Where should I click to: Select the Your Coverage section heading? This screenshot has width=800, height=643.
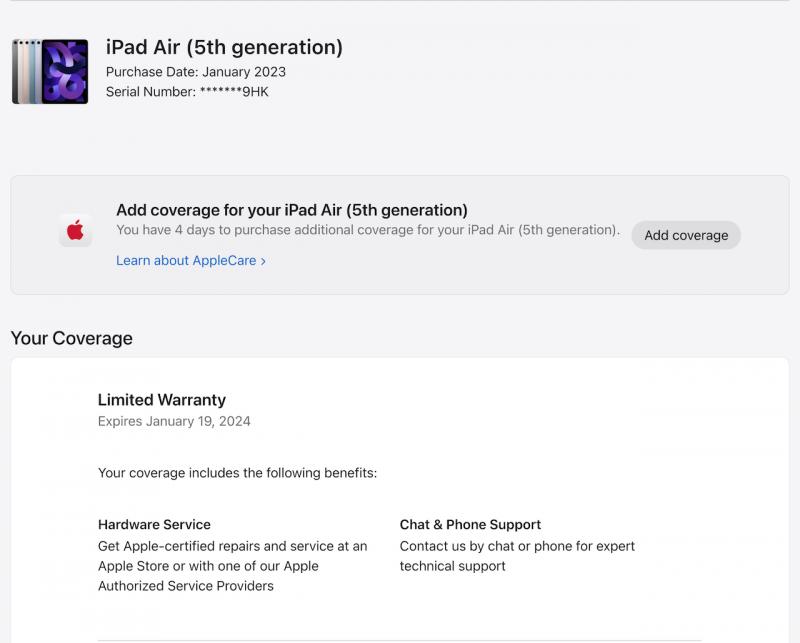[71, 338]
